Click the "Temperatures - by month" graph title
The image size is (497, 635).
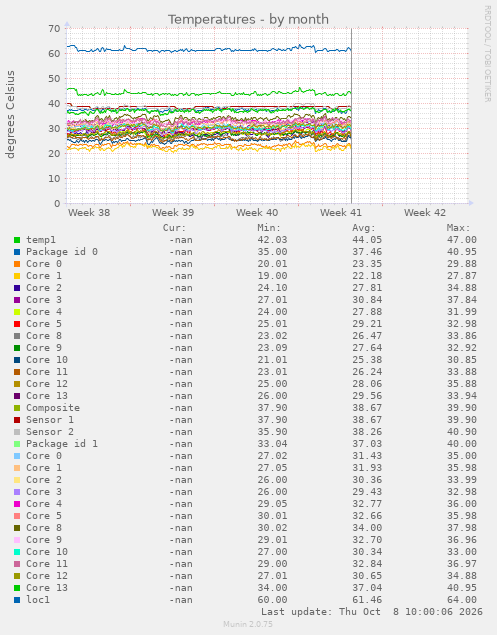coord(248,19)
